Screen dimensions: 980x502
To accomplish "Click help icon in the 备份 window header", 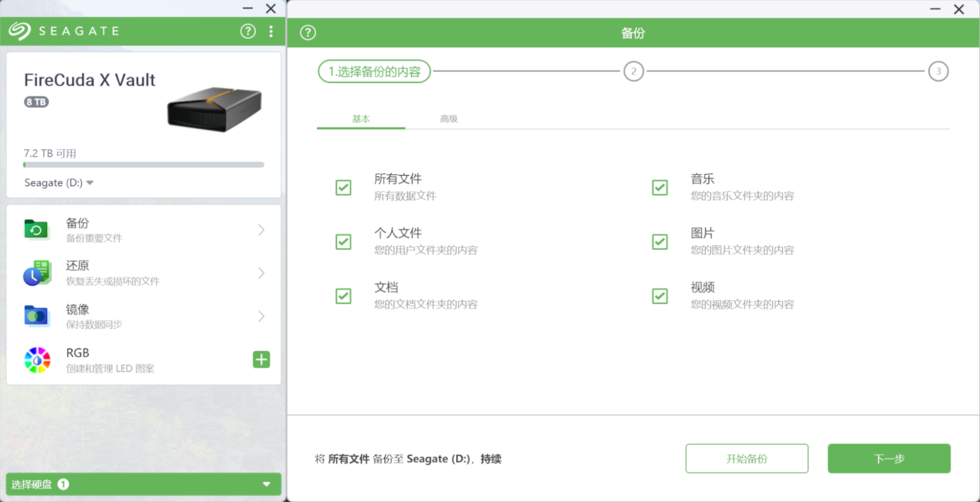I will (x=308, y=32).
